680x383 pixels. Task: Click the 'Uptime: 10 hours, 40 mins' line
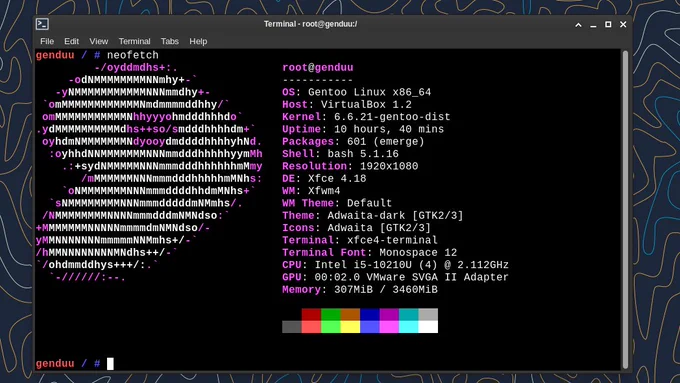[x=363, y=129]
